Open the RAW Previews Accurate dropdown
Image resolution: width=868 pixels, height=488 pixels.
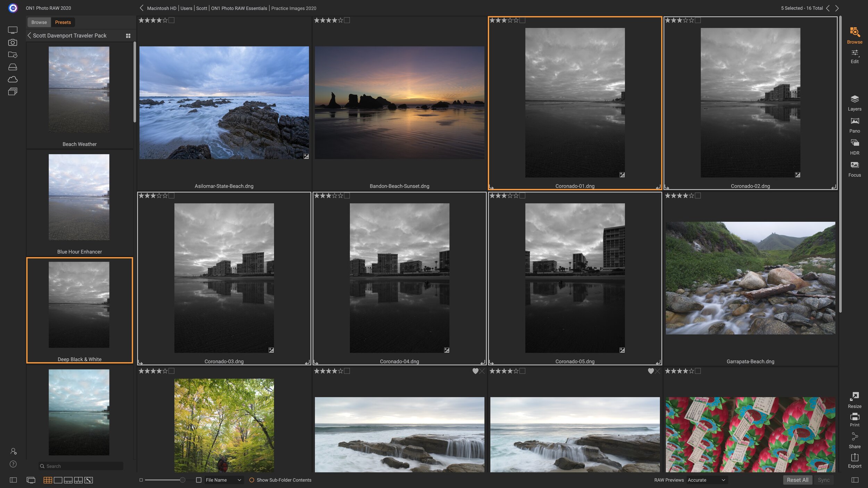[706, 480]
